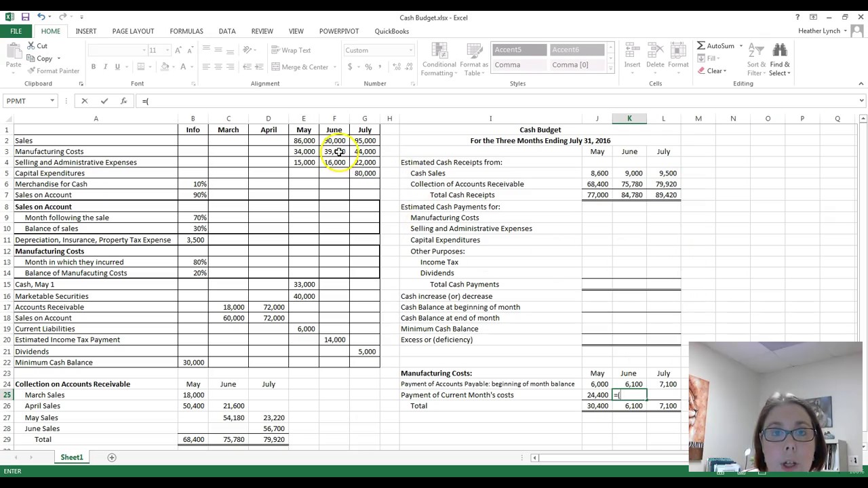
Task: Open Heather Lynch account menu
Action: pos(822,31)
